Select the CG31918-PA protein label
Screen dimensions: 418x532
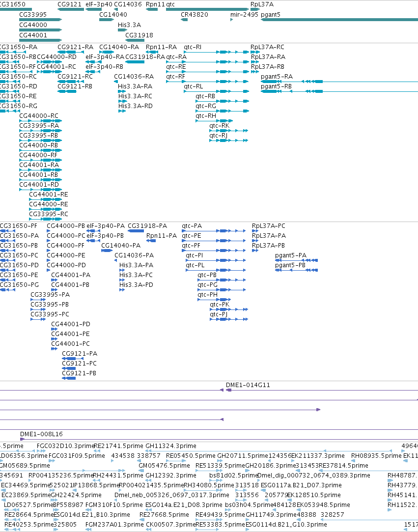[147, 226]
